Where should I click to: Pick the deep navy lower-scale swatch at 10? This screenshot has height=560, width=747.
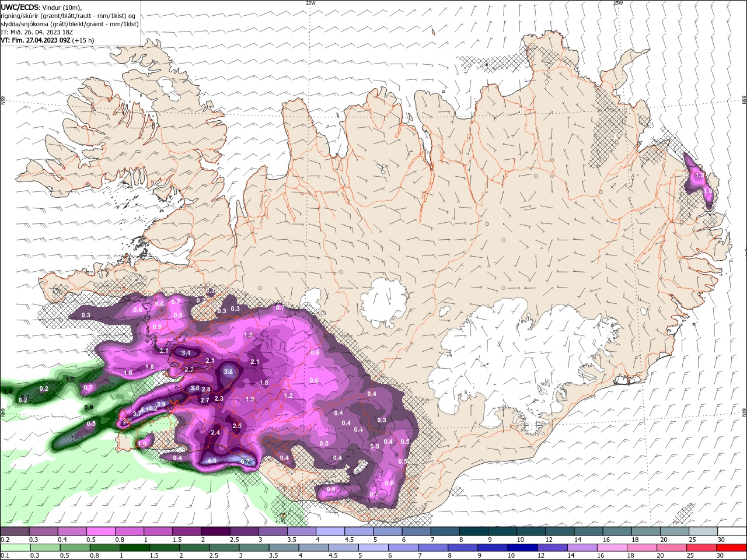click(522, 548)
